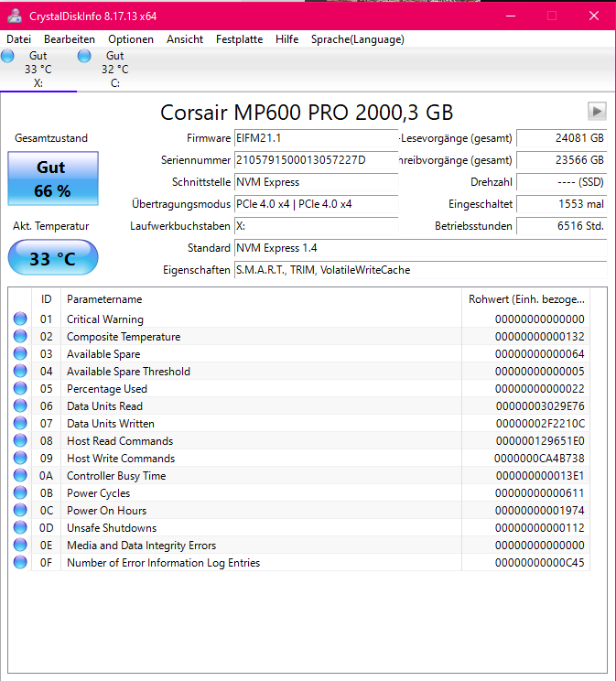
Task: Select the status orb for Host Read Commands
Action: pyautogui.click(x=20, y=440)
